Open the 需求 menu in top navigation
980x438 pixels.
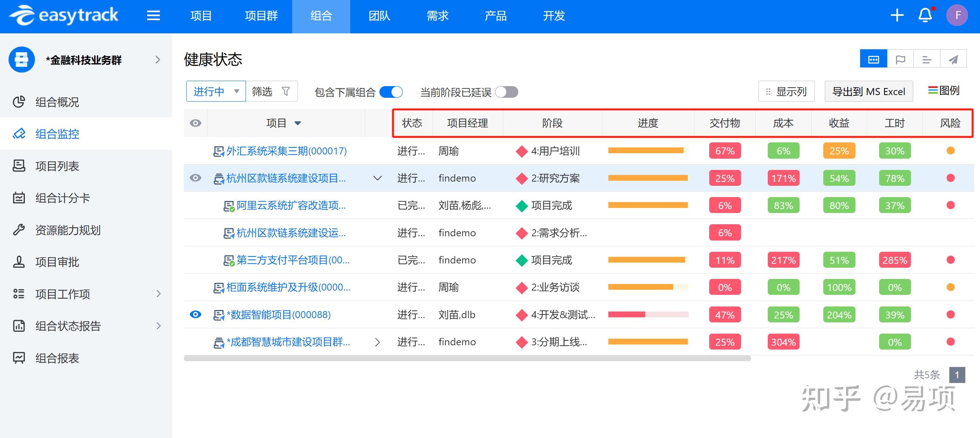(437, 16)
